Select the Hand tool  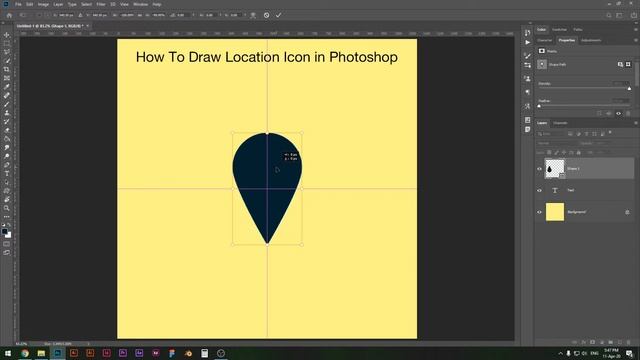[7, 200]
